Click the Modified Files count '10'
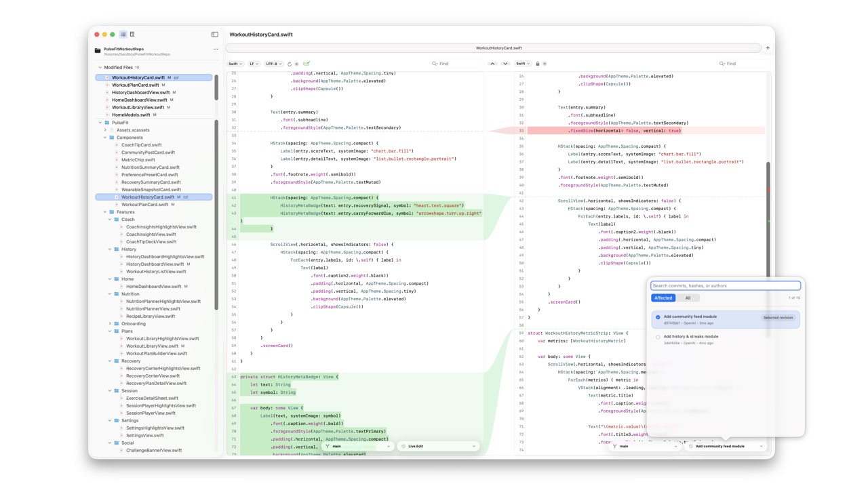 coord(137,68)
